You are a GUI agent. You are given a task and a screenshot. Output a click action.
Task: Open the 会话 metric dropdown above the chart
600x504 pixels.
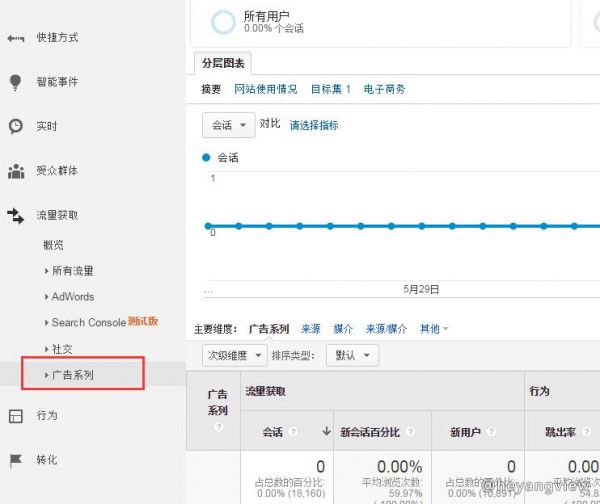coord(228,125)
